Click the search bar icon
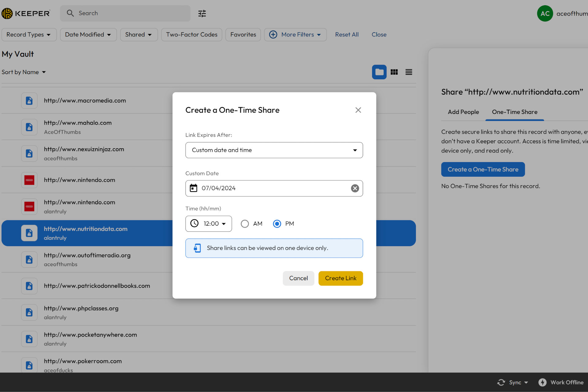Screen dimensions: 588x392 [70, 13]
